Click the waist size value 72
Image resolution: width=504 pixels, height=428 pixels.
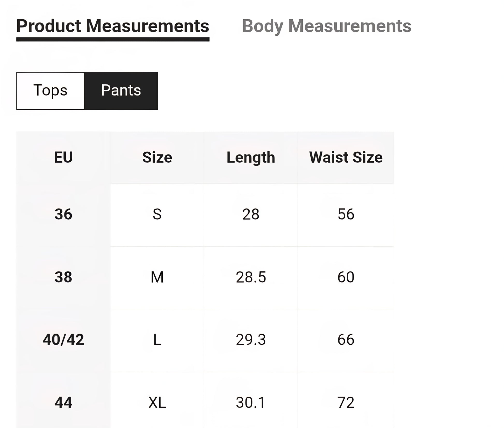(x=346, y=403)
